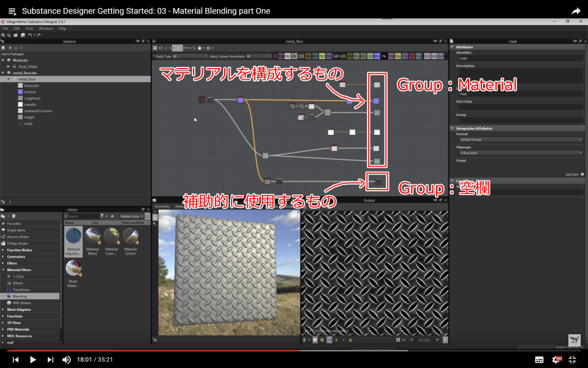The width and height of the screenshot is (588, 368).
Task: Play the video
Action: (32, 360)
